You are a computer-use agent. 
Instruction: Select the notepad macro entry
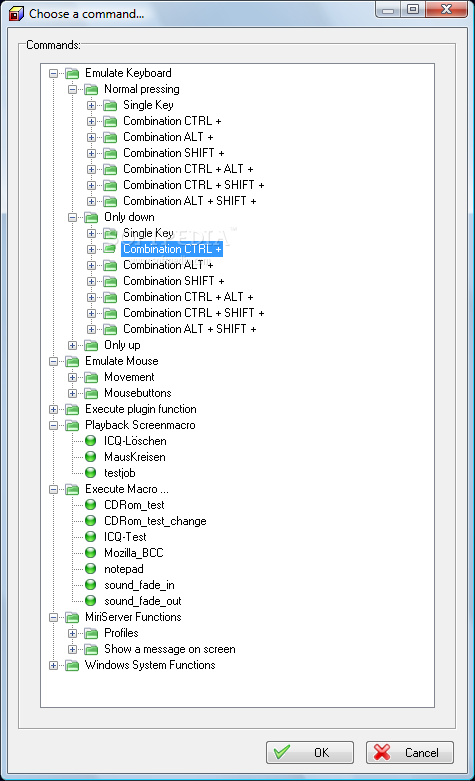[x=123, y=569]
